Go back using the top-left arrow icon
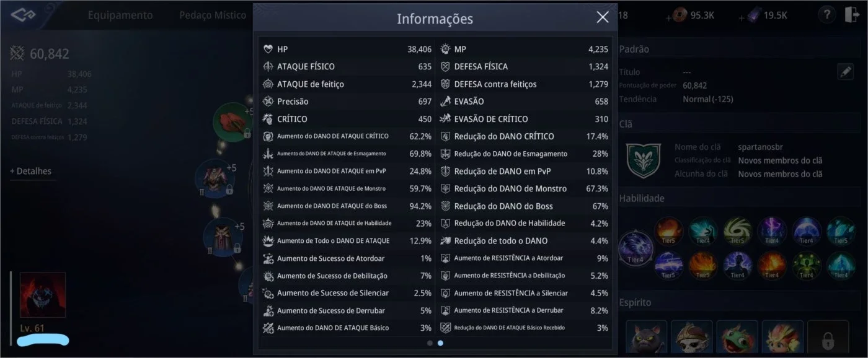Viewport: 868px width, 358px height. pos(22,14)
